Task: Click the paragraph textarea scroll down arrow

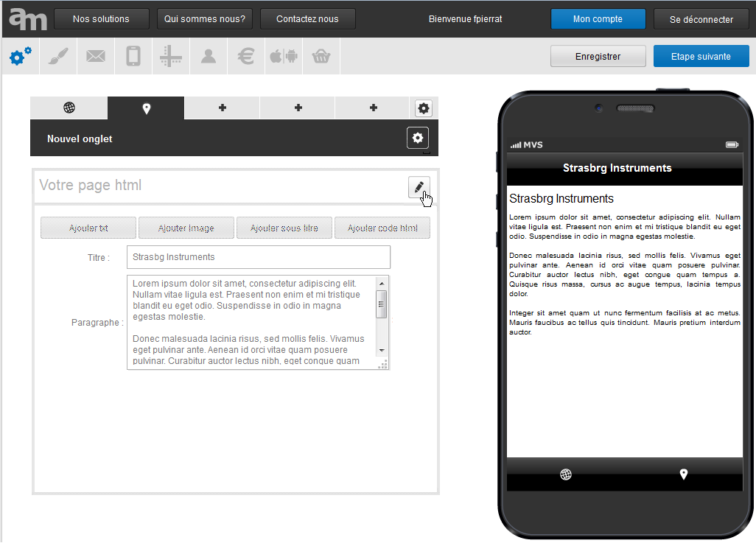Action: pos(382,350)
